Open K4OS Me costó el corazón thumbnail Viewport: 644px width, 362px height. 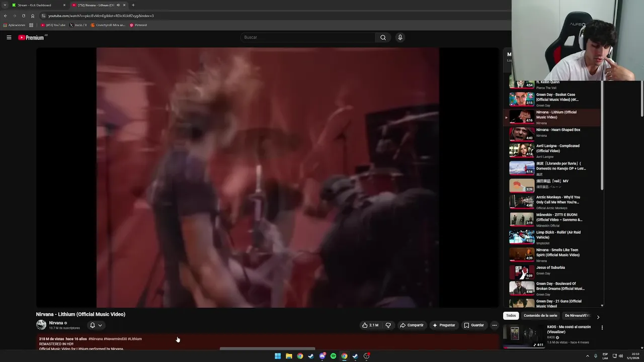point(524,336)
